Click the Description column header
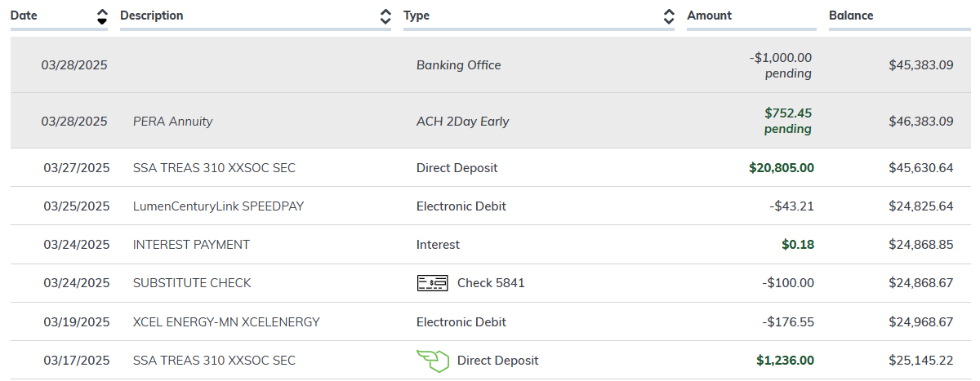This screenshot has height=381, width=980. click(x=152, y=16)
